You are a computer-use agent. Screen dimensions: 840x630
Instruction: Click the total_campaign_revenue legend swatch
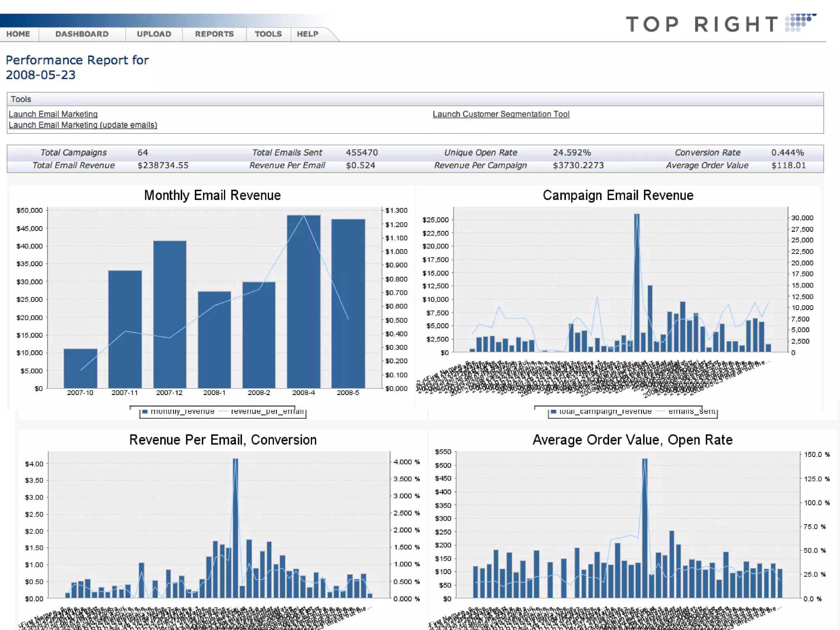[x=553, y=411]
